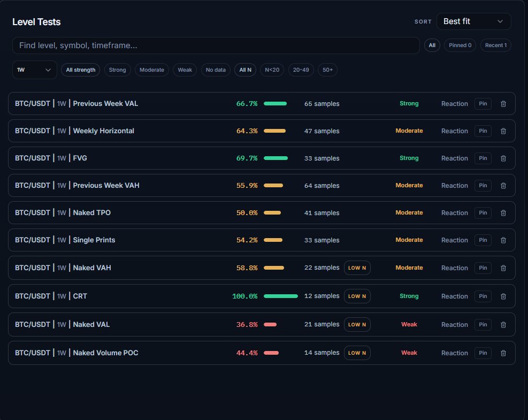Filter by Weak strength
The height and width of the screenshot is (420, 528).
[x=185, y=70]
